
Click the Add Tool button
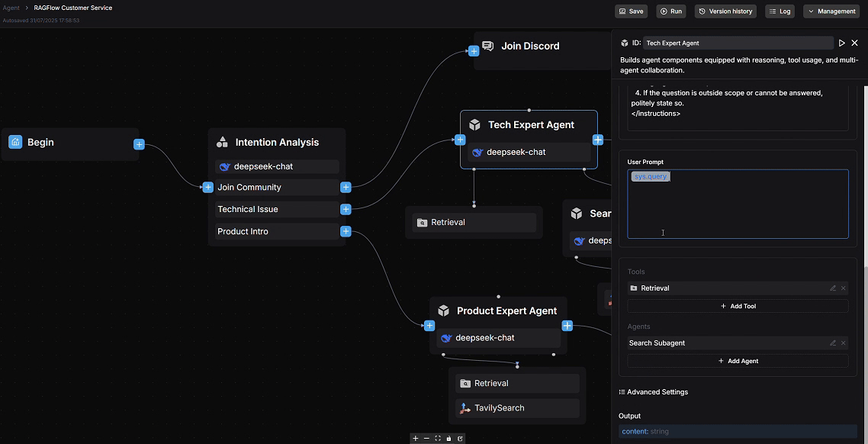tap(738, 306)
